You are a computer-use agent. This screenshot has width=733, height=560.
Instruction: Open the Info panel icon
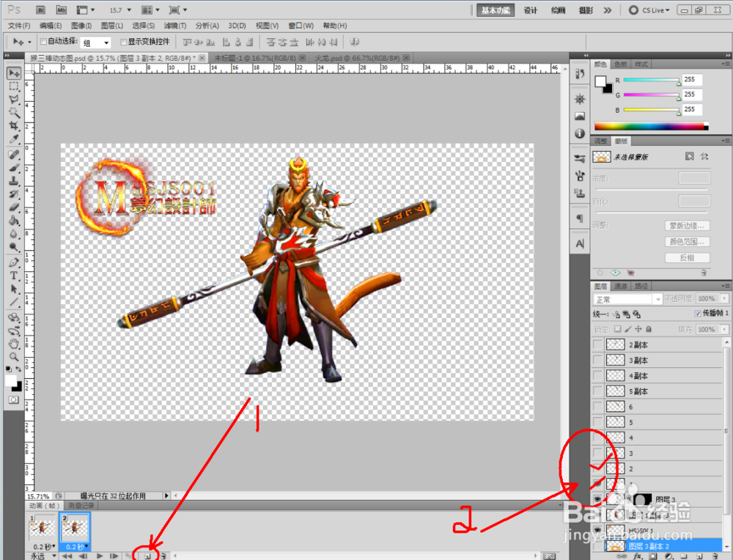click(580, 133)
